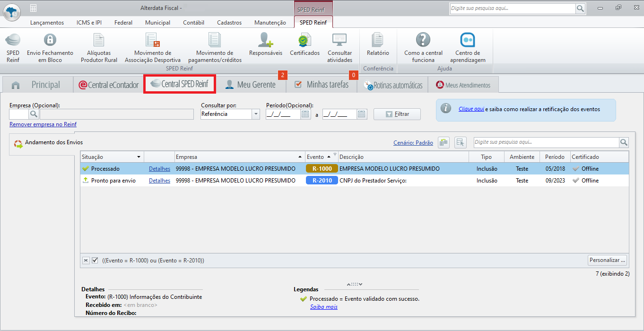Expand the Consultar por dropdown
Viewport: 644px width, 331px height.
tap(256, 114)
